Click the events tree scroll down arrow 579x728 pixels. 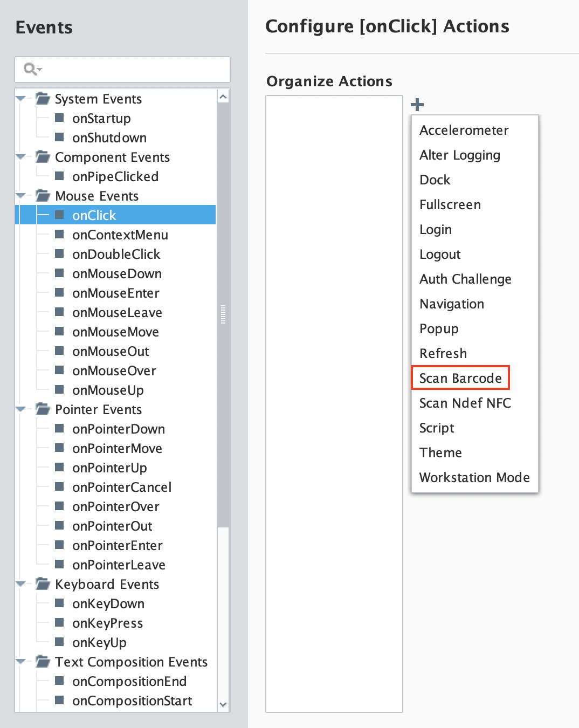223,705
